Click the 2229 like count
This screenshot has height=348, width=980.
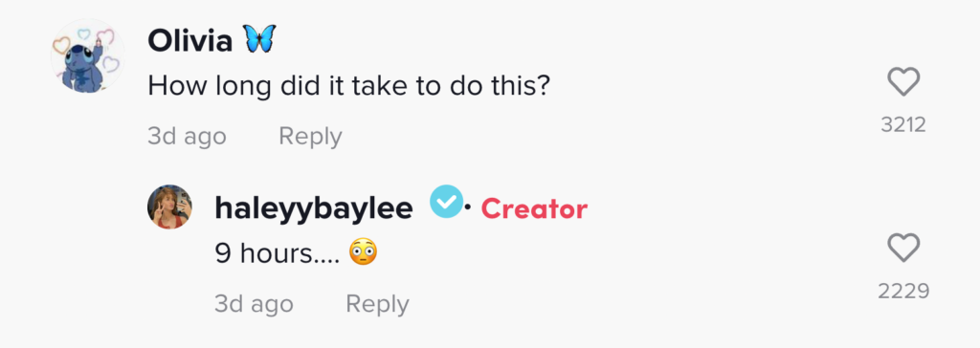[x=903, y=292]
